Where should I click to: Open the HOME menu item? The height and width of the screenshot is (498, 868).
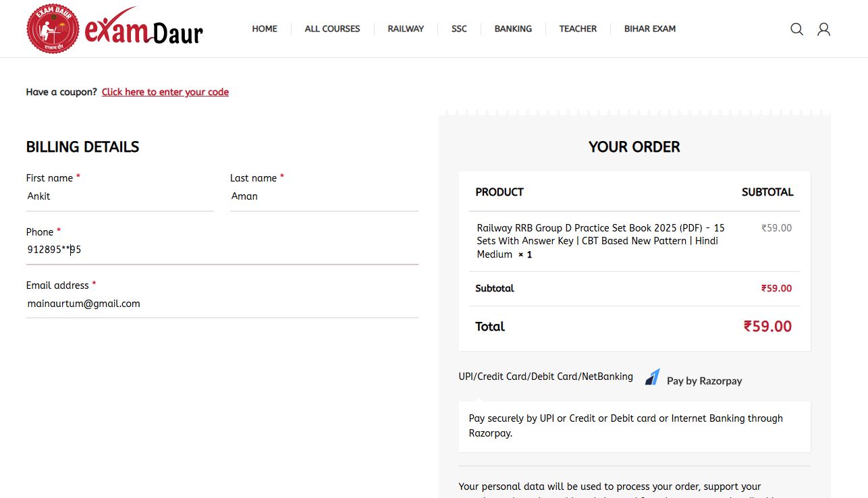pos(265,29)
